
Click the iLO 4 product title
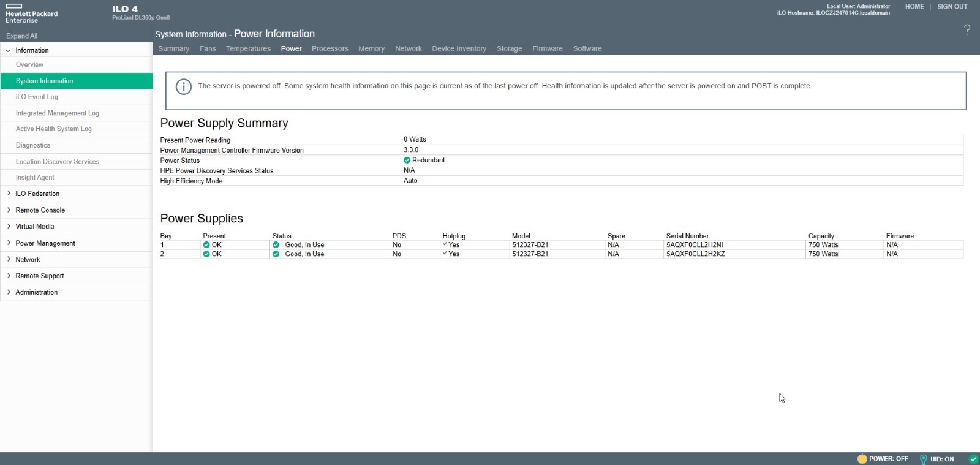point(125,9)
